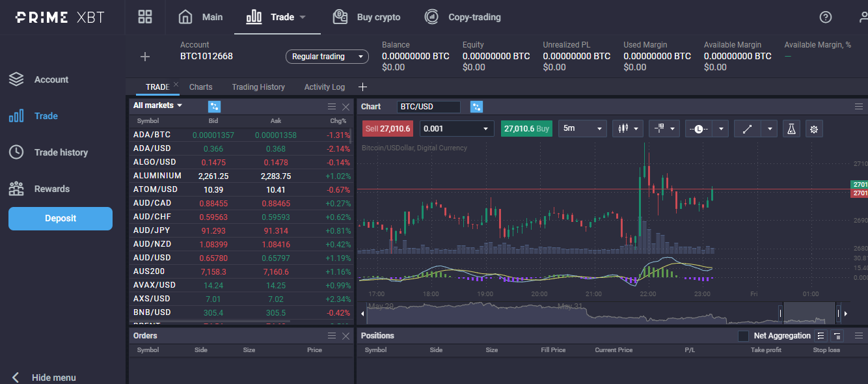Open the 5m timeframe dropdown

click(583, 128)
